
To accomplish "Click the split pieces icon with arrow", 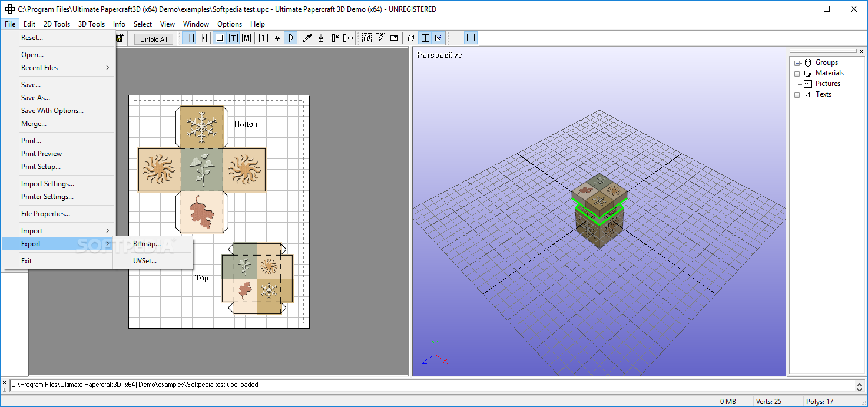I will tap(348, 38).
